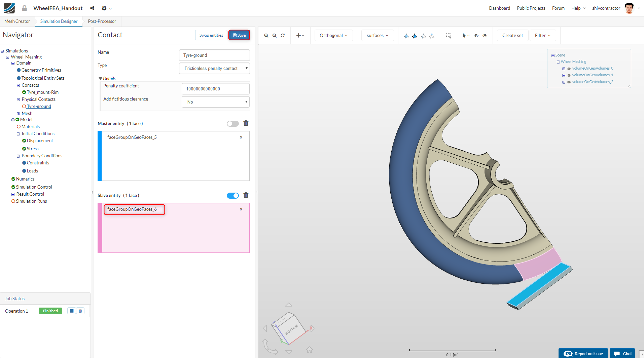Viewport: 644px width, 358px height.
Task: Toggle visibility of volumeOnGeoVolumes_0
Action: point(569,69)
